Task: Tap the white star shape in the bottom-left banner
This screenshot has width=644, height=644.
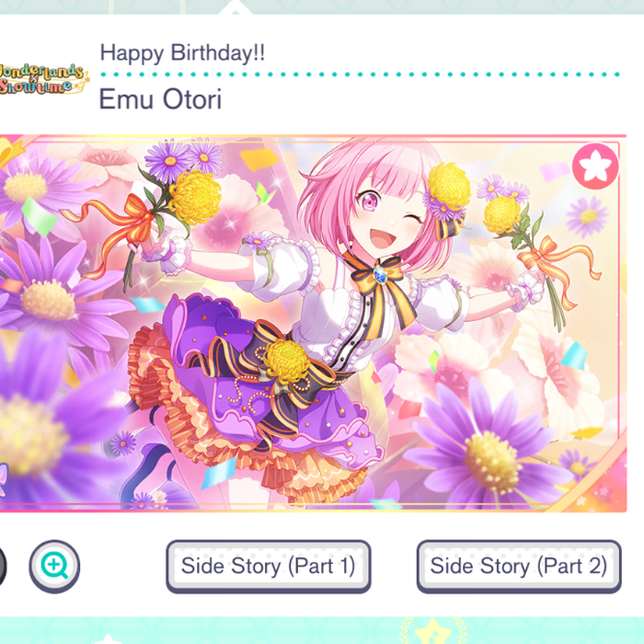Action: click(108, 638)
